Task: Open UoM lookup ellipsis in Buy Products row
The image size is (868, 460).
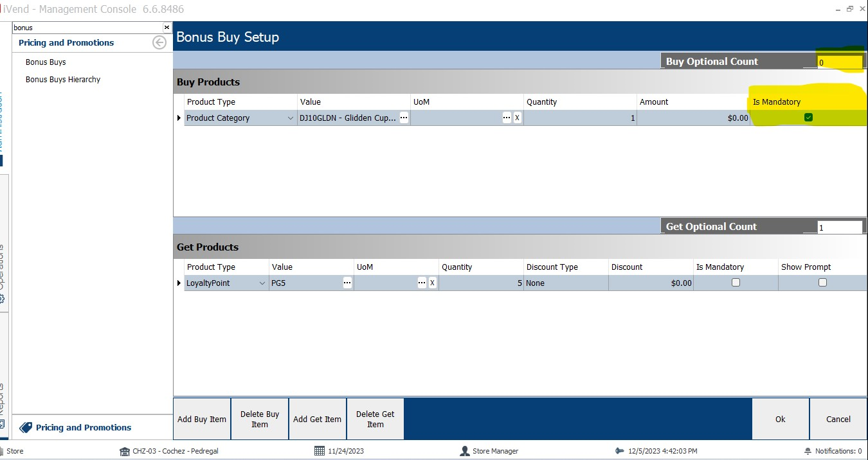Action: pos(507,118)
